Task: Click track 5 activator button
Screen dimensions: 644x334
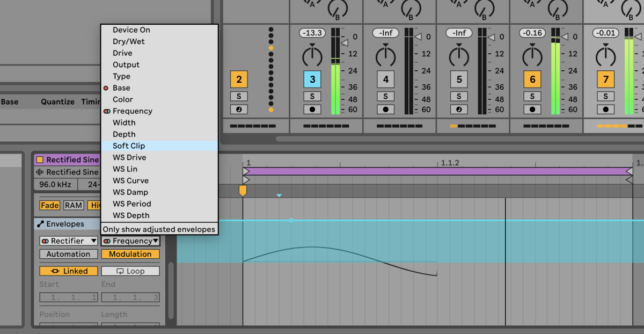Action: pos(459,79)
